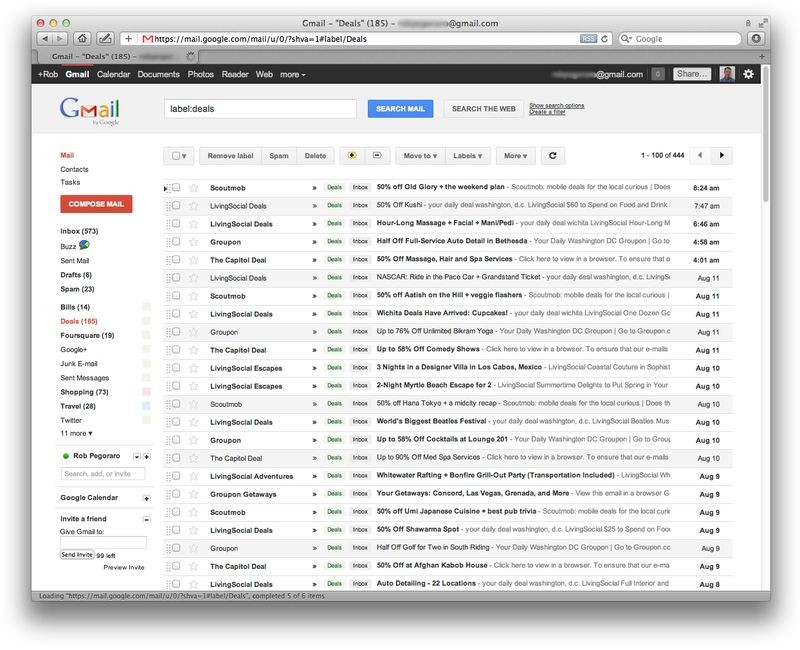Click the Compose Mail button
The height and width of the screenshot is (650, 800).
[96, 204]
